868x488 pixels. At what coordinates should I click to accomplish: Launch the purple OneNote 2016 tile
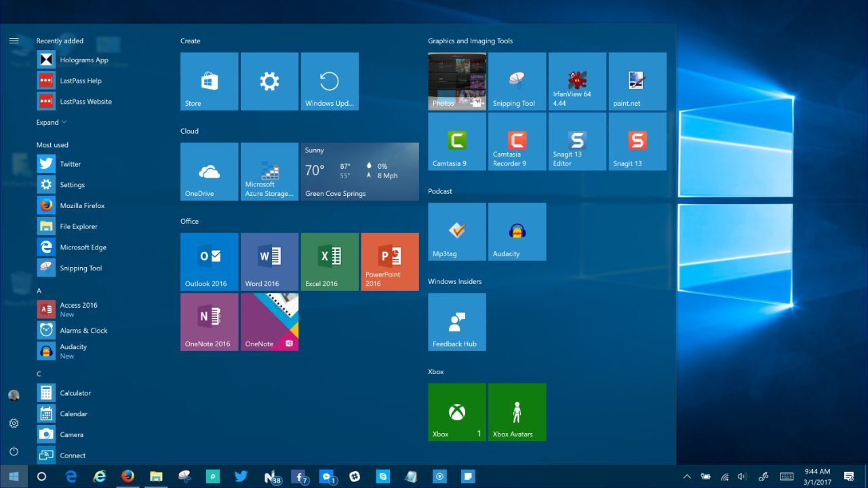[209, 322]
